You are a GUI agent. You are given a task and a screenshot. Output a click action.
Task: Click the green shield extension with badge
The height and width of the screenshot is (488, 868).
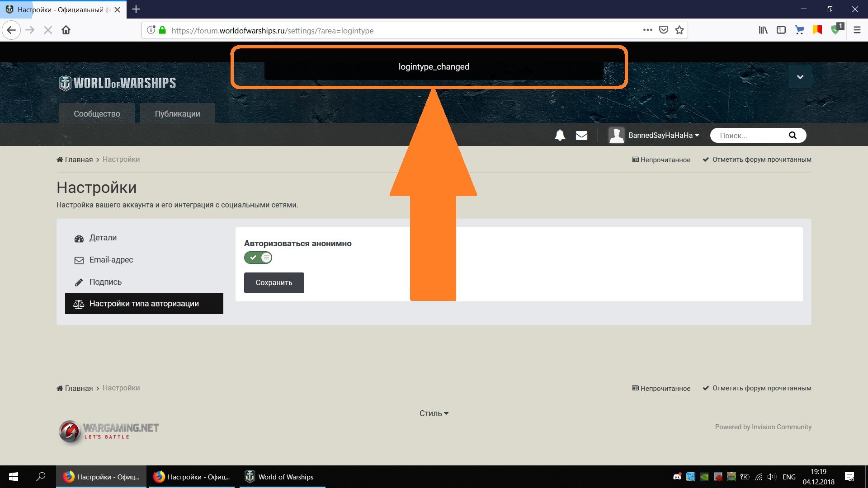[x=837, y=29]
